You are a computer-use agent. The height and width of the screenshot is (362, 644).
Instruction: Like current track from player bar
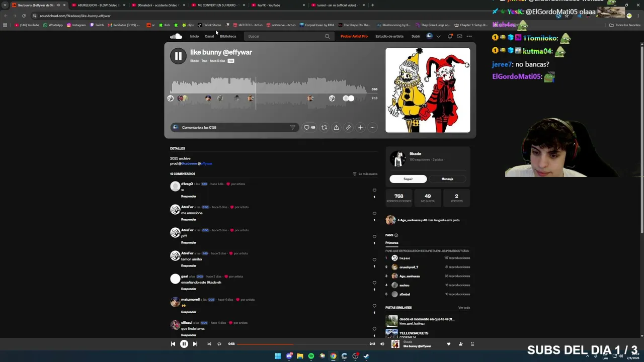(x=449, y=344)
